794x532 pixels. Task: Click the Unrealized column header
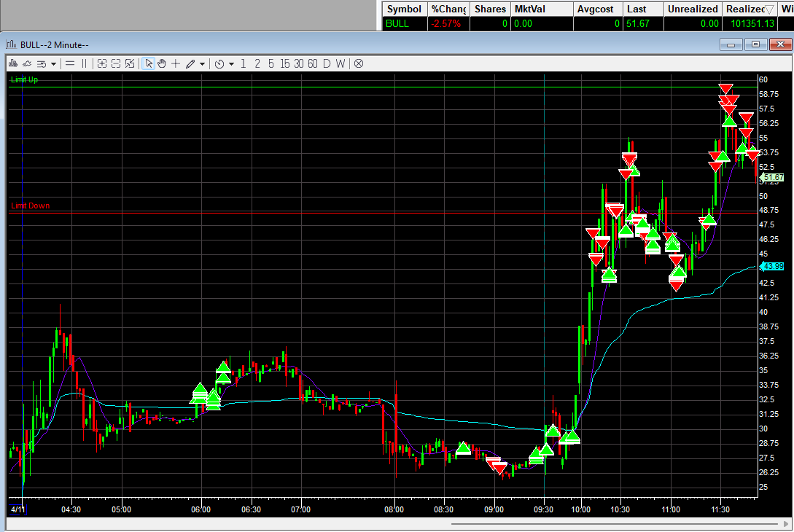(692, 9)
